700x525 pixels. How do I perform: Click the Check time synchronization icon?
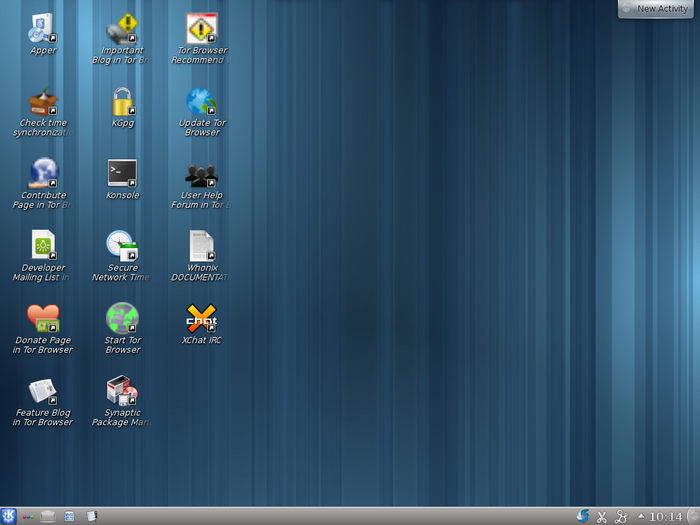[x=43, y=101]
